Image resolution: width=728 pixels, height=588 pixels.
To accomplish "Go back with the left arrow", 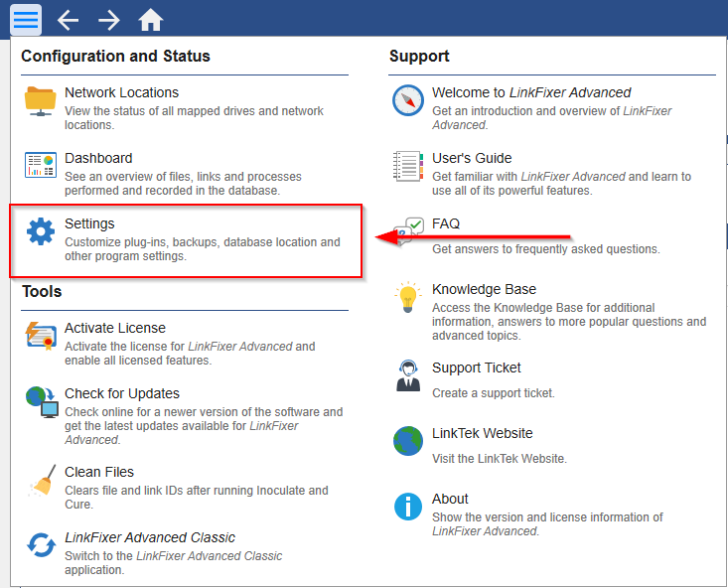I will (x=68, y=21).
